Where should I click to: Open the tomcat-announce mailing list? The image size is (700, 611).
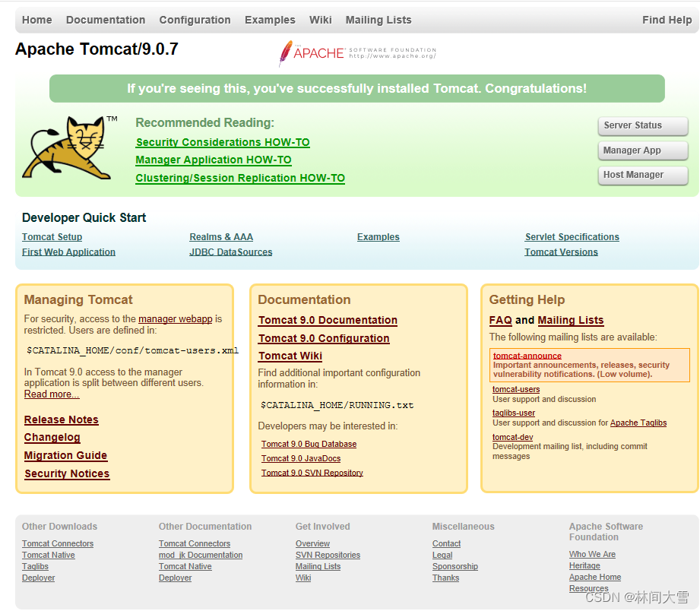point(527,356)
